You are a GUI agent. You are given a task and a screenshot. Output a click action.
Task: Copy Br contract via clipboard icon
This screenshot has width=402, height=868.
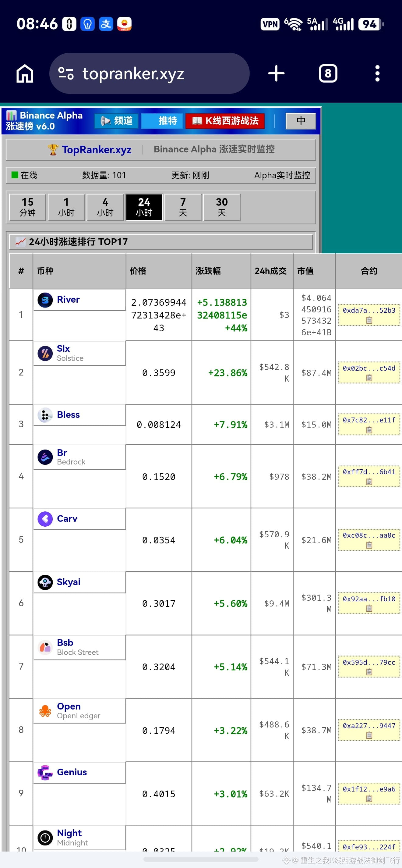click(369, 482)
